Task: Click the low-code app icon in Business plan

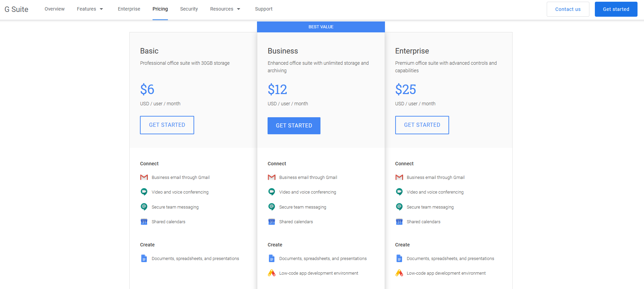Action: [x=272, y=273]
